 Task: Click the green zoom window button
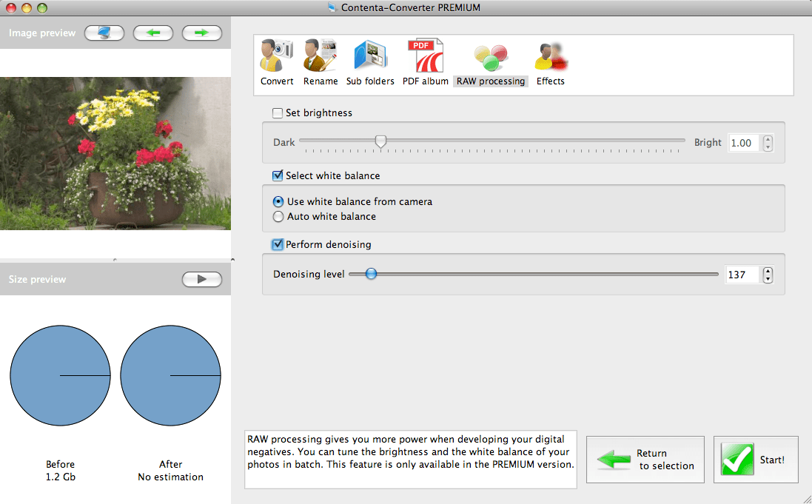coord(42,7)
